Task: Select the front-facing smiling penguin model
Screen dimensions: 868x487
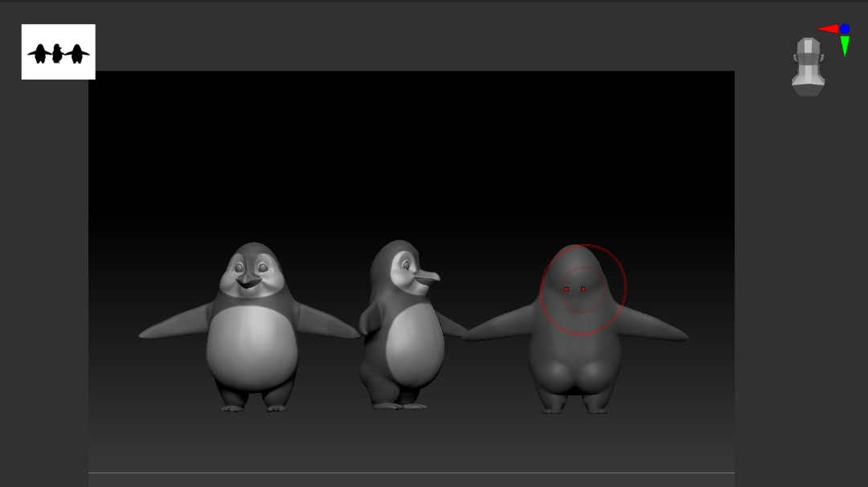Action: click(x=250, y=328)
